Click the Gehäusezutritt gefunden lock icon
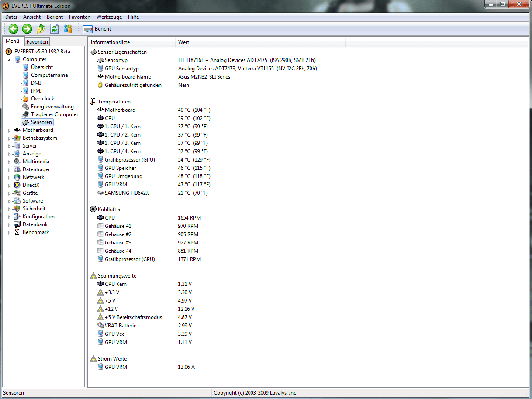 tap(100, 85)
